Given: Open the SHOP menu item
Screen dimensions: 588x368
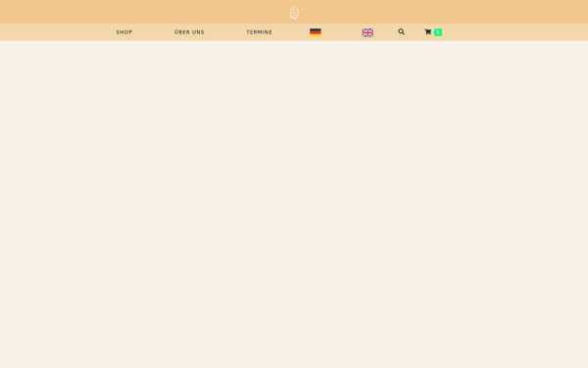Looking at the screenshot, I should tap(124, 32).
